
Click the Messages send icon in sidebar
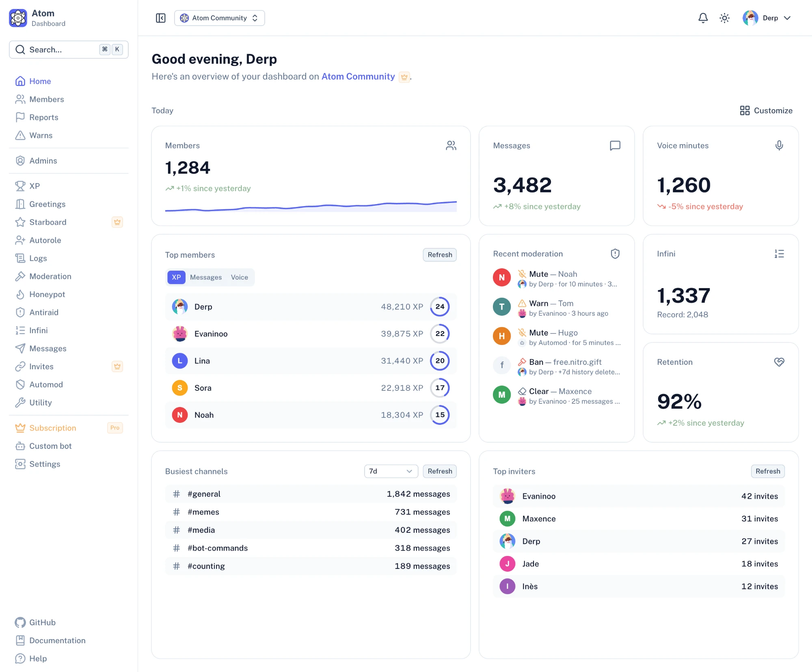pos(20,349)
